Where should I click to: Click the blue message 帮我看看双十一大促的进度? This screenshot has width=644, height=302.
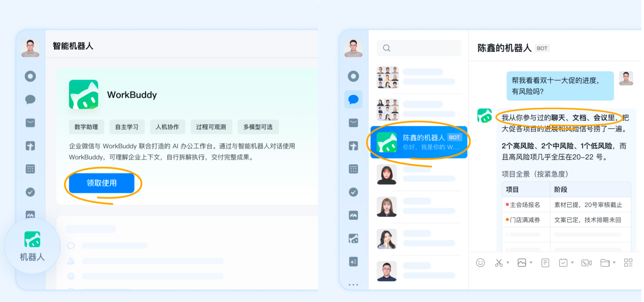click(x=560, y=86)
